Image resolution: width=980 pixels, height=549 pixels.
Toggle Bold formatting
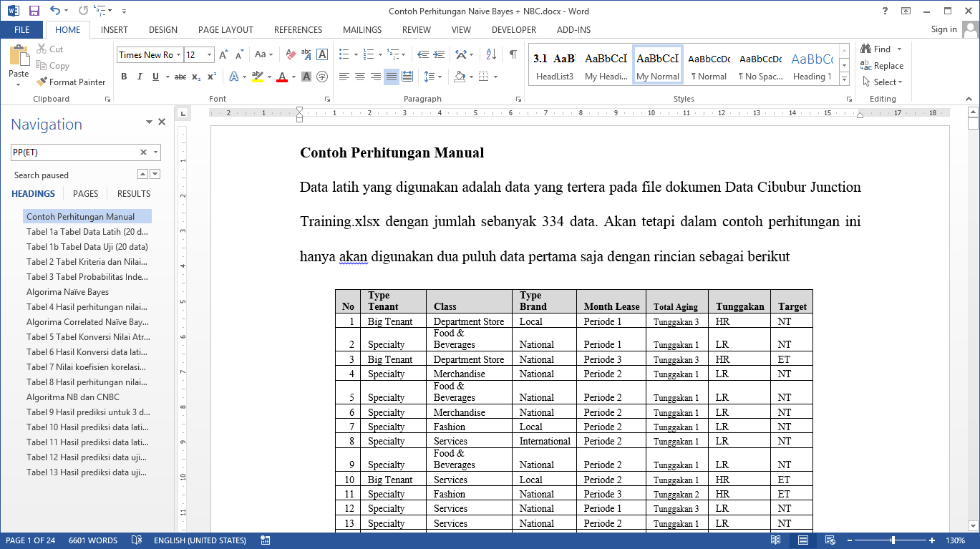point(124,77)
